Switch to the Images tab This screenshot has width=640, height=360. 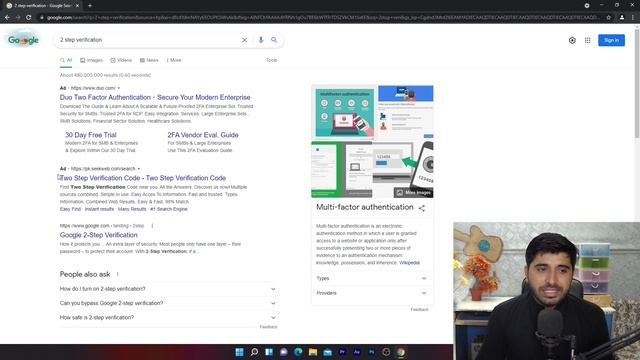point(91,60)
